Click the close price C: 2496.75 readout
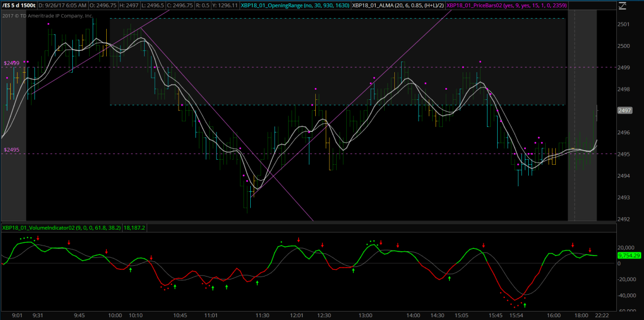The width and height of the screenshot is (644, 320). (x=179, y=6)
